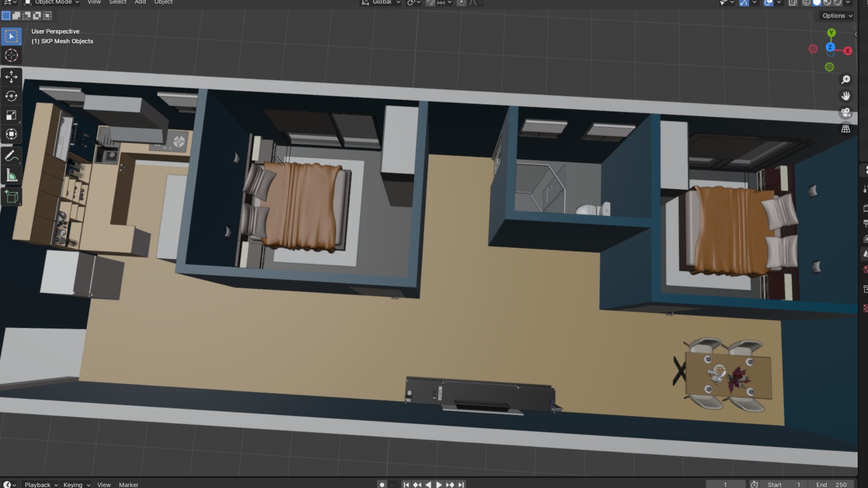This screenshot has height=488, width=868.
Task: Choose Invert selection mode icon
Action: coord(37,16)
